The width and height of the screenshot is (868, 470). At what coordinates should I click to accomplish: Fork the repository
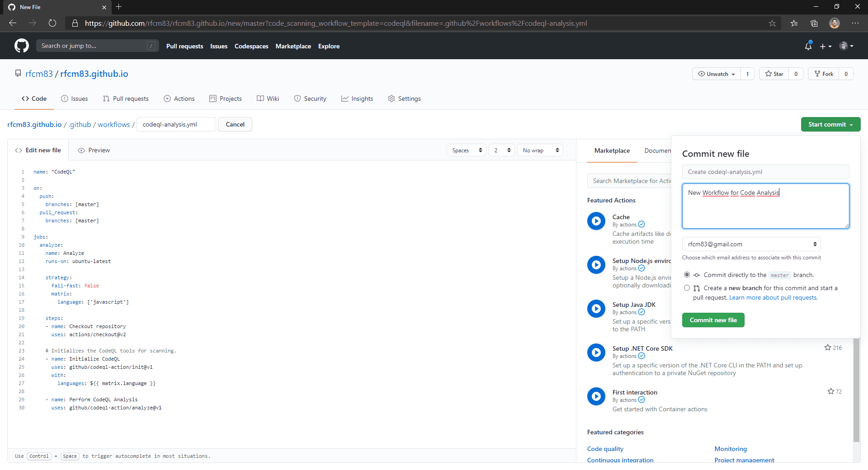824,74
